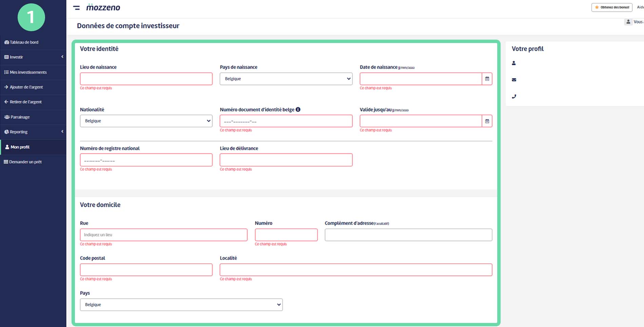Click into the Date de naissance field

(x=421, y=79)
